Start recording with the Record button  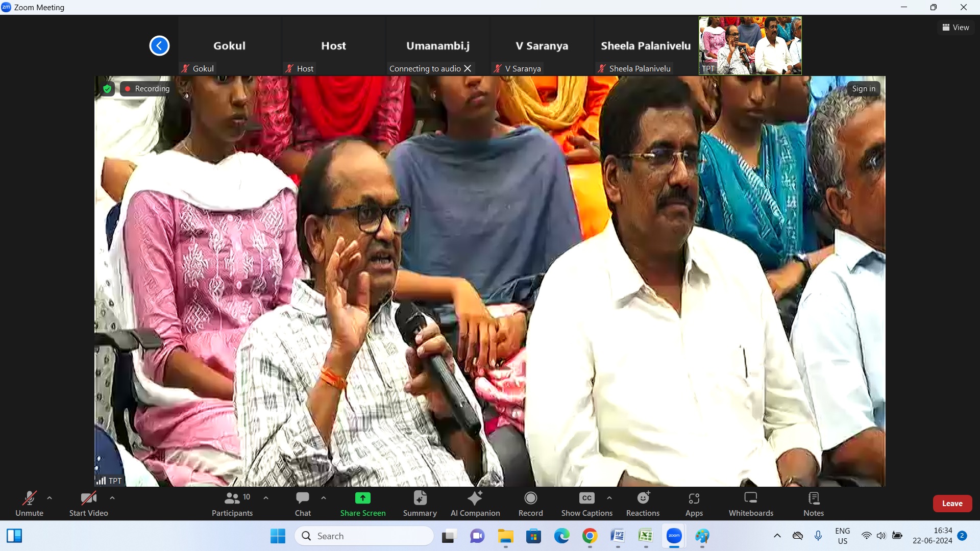pos(530,504)
